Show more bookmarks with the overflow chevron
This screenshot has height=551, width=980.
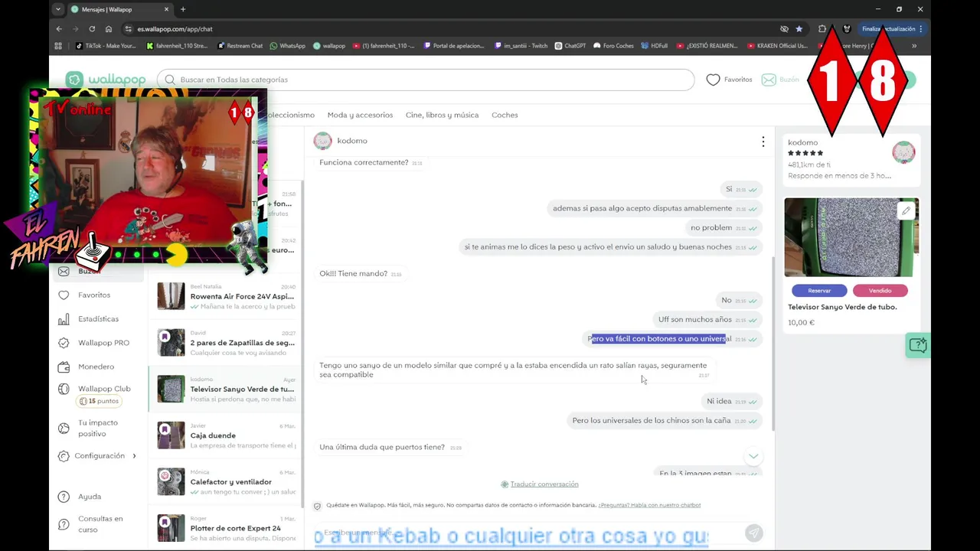pos(914,46)
